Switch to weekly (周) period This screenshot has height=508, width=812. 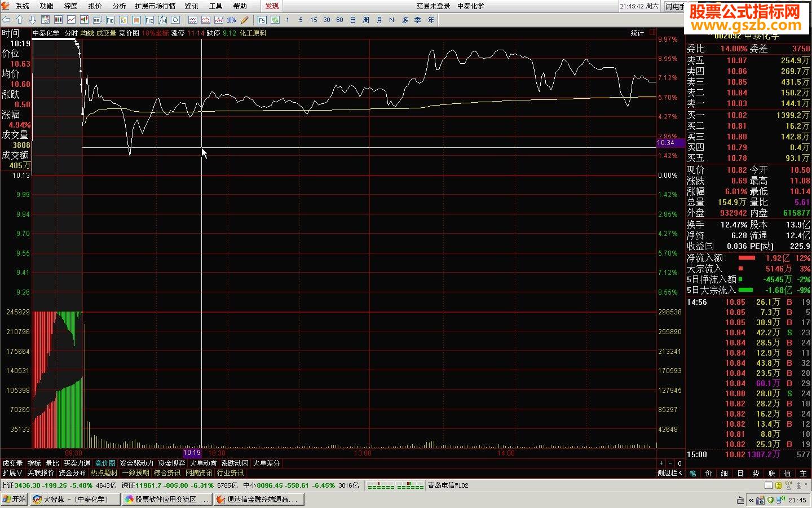coord(366,20)
